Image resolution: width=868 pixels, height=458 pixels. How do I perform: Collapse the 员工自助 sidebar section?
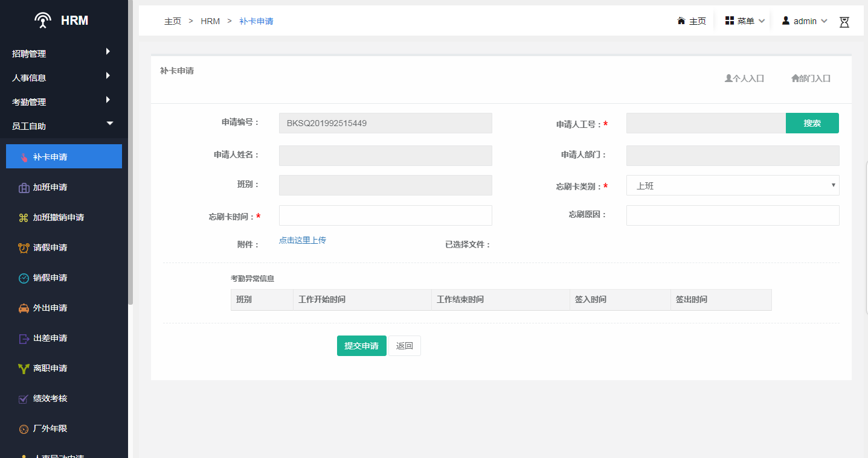[60, 126]
